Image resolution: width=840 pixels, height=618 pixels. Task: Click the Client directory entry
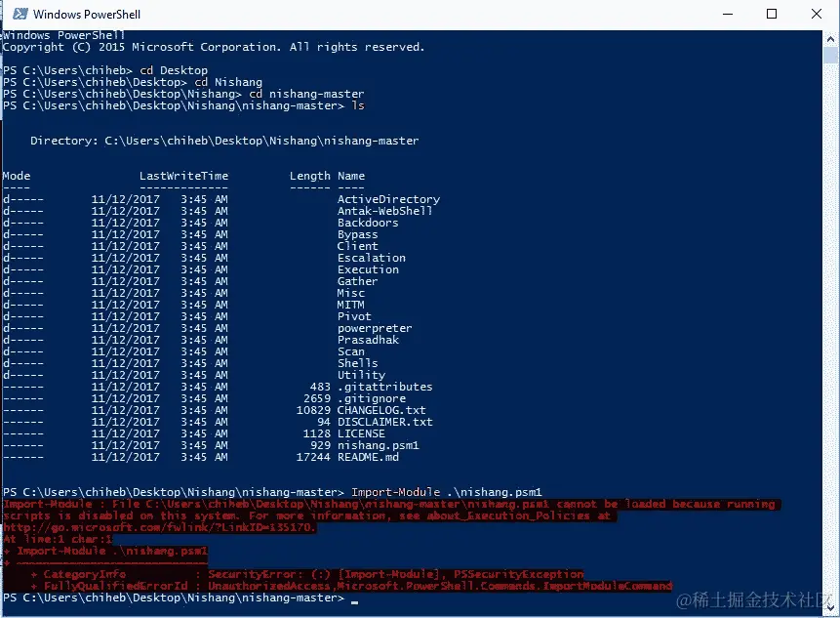357,247
